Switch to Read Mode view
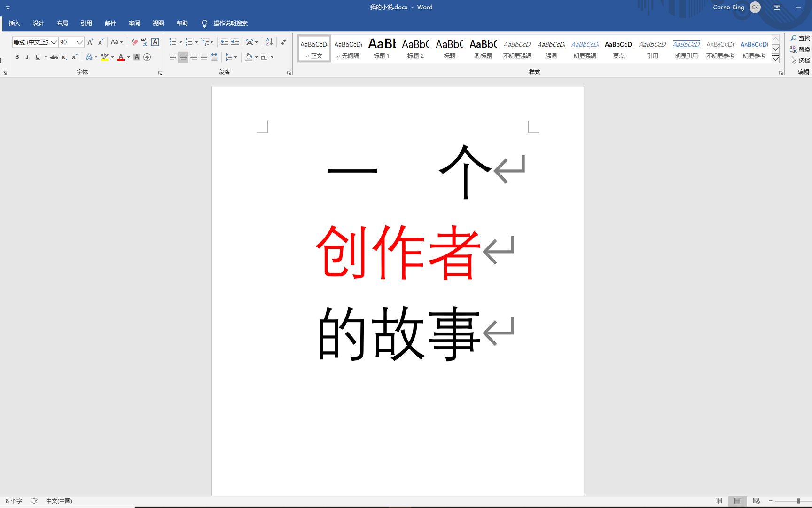 tap(718, 501)
